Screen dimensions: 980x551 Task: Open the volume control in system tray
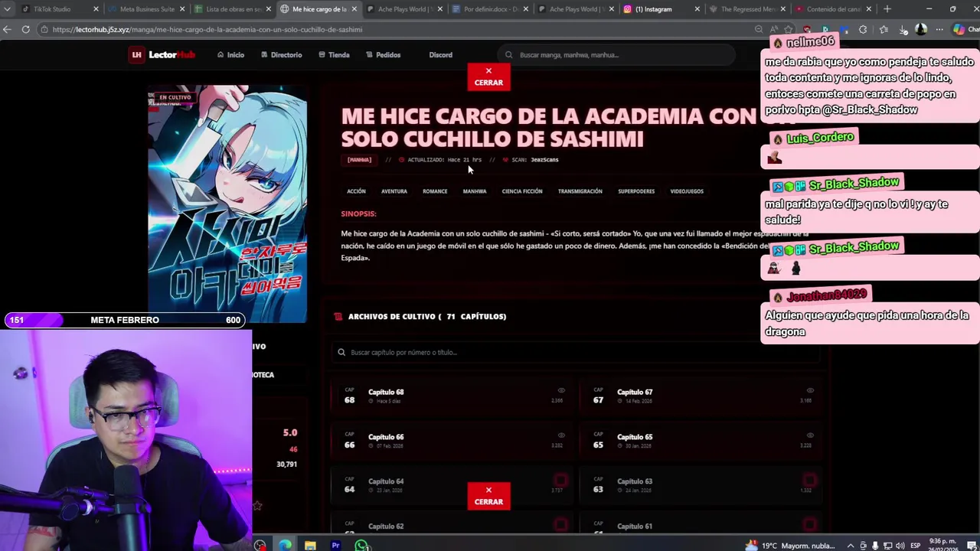coord(900,545)
